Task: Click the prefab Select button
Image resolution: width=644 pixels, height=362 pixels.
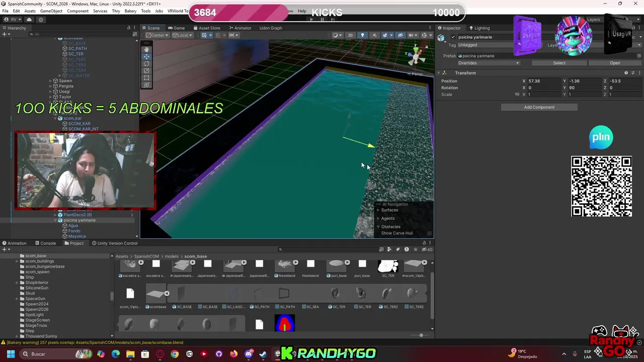Action: (x=559, y=63)
